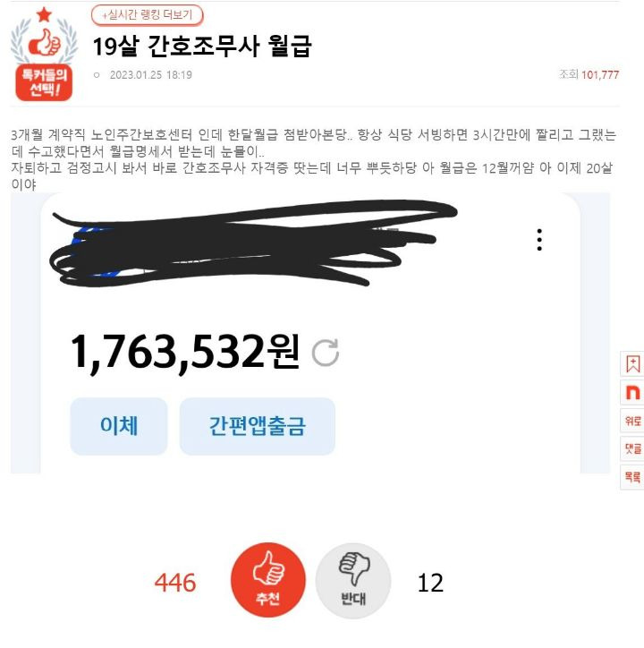
Task: Click the 1,763,532원 balance amount
Action: (184, 352)
